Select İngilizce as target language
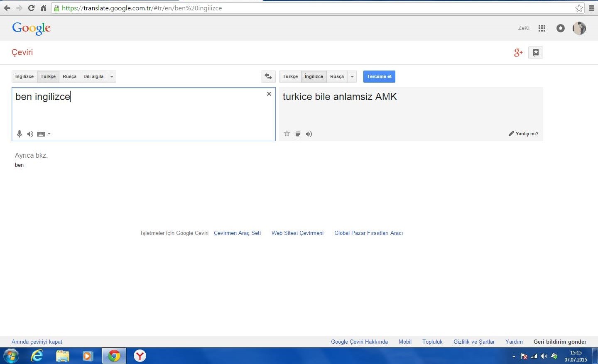Viewport: 598px width, 364px height. pyautogui.click(x=314, y=76)
